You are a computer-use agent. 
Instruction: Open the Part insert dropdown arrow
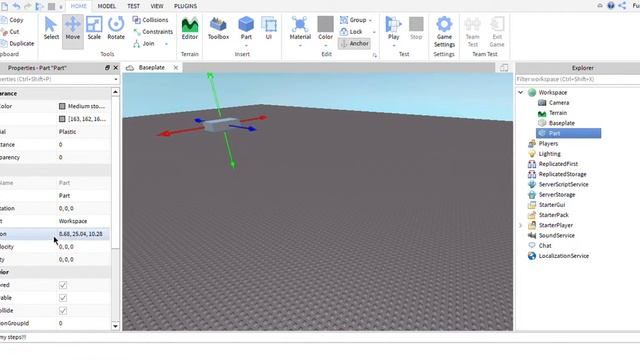pos(246,45)
